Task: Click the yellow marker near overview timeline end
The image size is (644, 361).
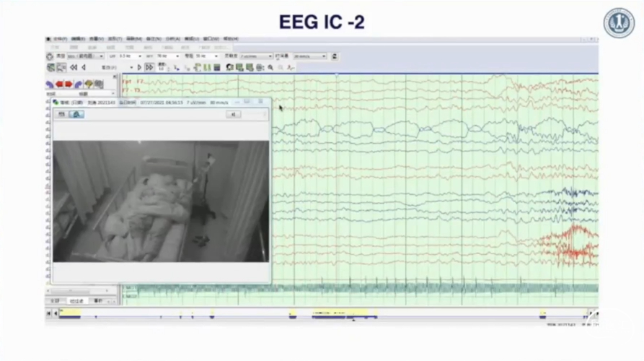Action: (542, 313)
